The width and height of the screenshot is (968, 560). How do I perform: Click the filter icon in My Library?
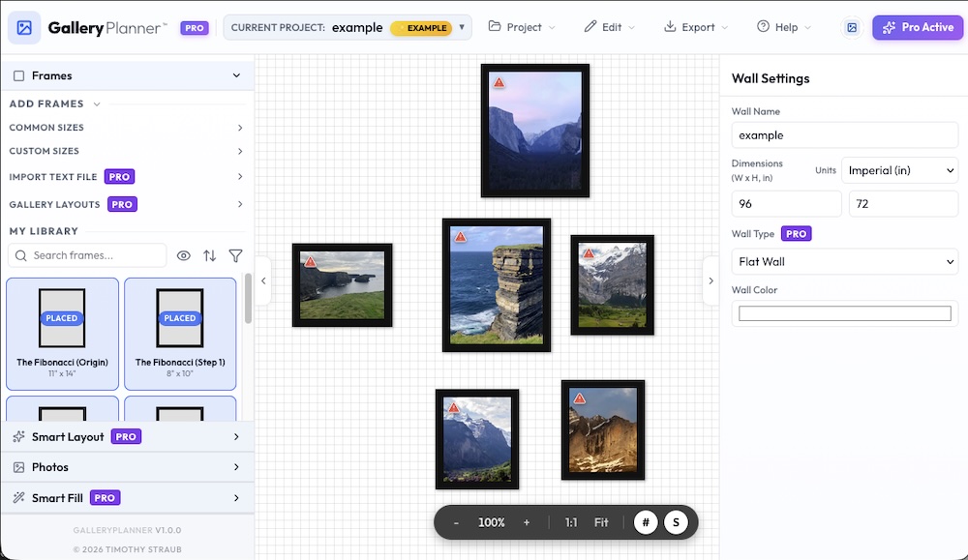(x=235, y=255)
